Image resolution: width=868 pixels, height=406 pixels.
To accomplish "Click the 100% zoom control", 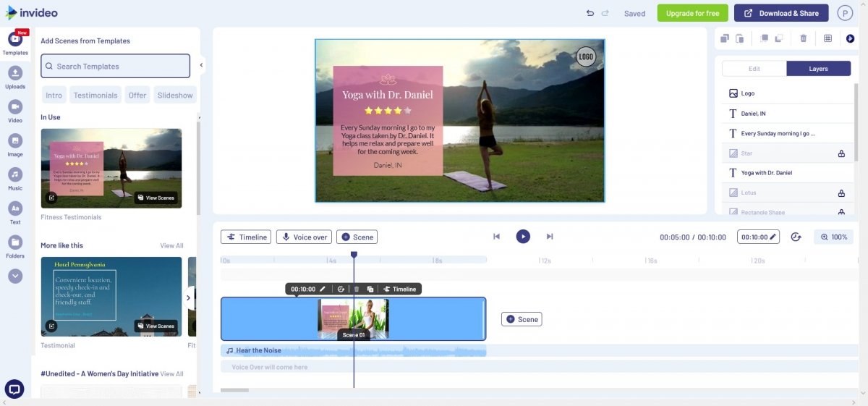I will tap(833, 237).
